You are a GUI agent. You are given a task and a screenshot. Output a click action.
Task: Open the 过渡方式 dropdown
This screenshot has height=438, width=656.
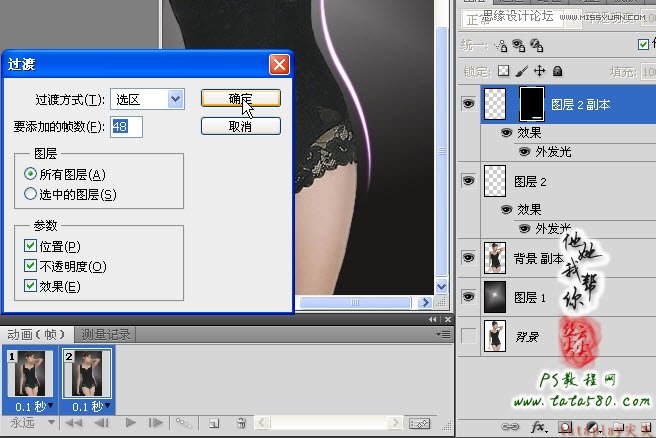176,98
